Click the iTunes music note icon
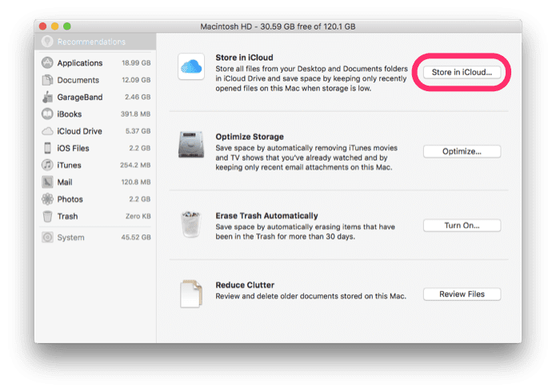The width and height of the screenshot is (556, 392). [47, 165]
